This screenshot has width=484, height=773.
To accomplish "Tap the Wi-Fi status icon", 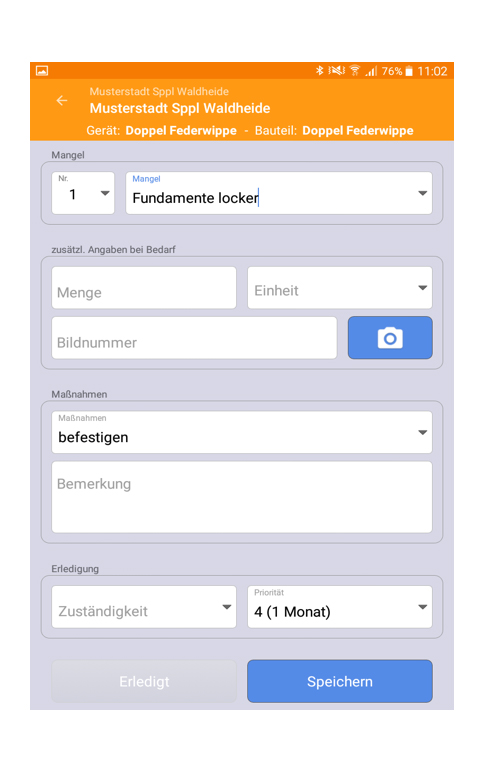I will click(354, 71).
